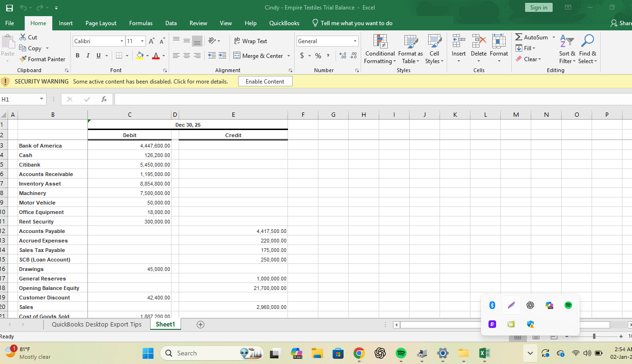
Task: Click the increase decimal icon
Action: 343,56
